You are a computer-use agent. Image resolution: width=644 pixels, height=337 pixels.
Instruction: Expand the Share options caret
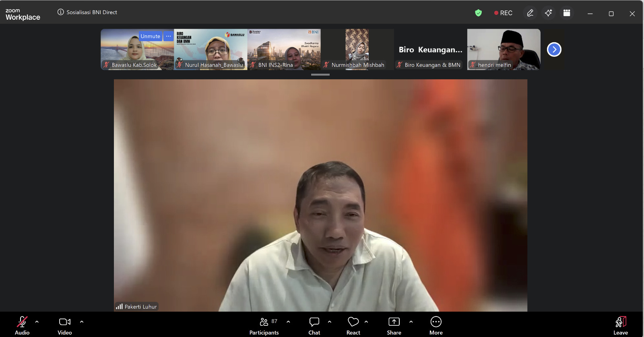point(411,322)
